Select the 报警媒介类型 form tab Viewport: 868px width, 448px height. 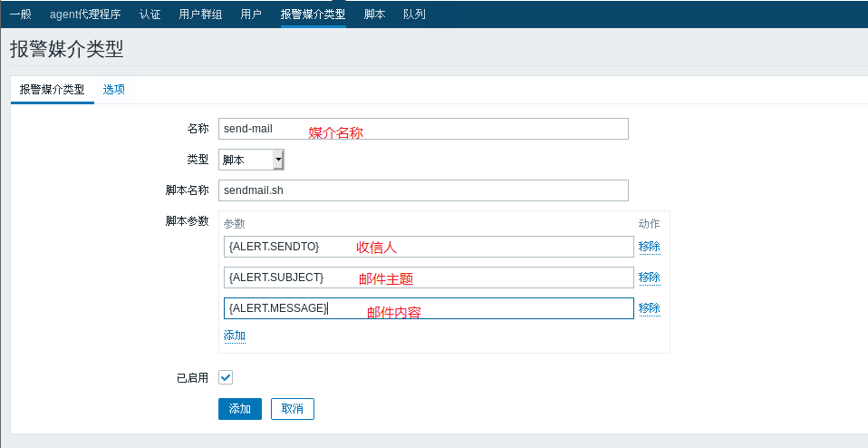[x=52, y=89]
